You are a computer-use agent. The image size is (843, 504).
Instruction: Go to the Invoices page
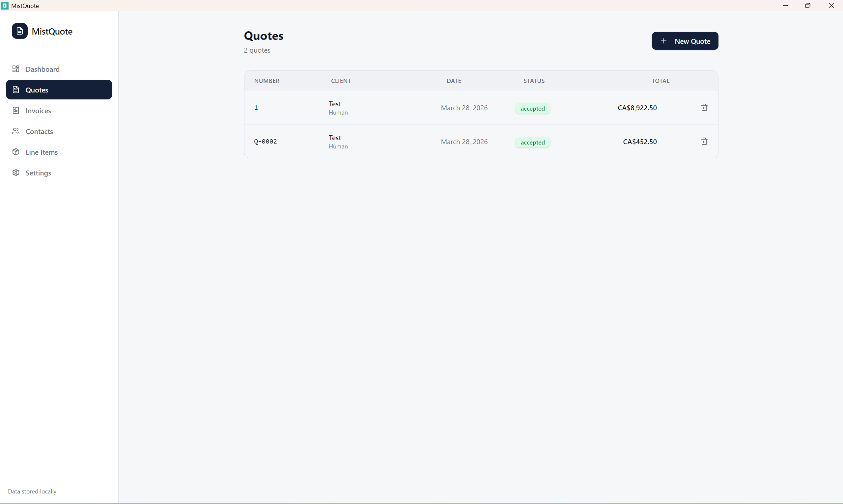(x=38, y=111)
